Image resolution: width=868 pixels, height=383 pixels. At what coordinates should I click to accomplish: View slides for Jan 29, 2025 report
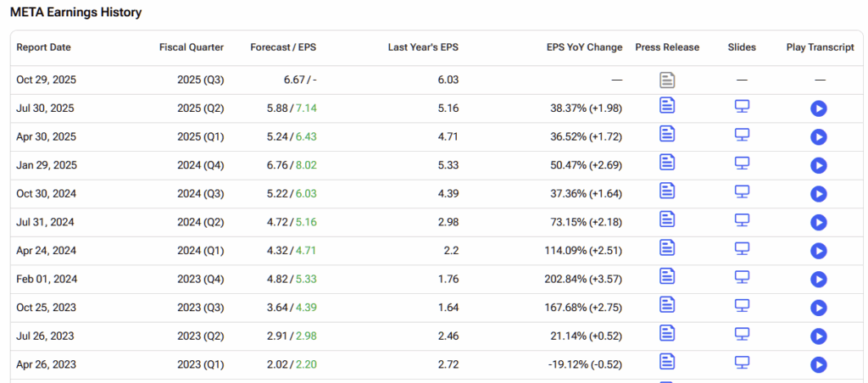point(742,164)
